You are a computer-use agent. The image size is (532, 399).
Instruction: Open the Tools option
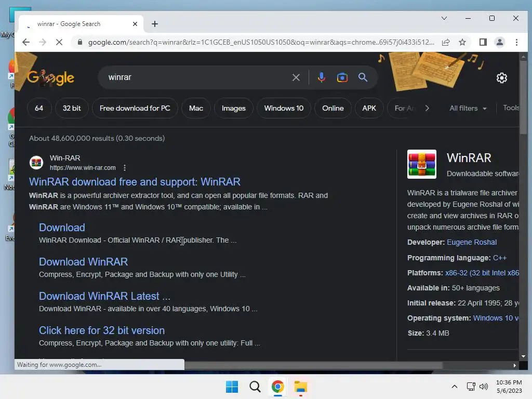tap(511, 108)
